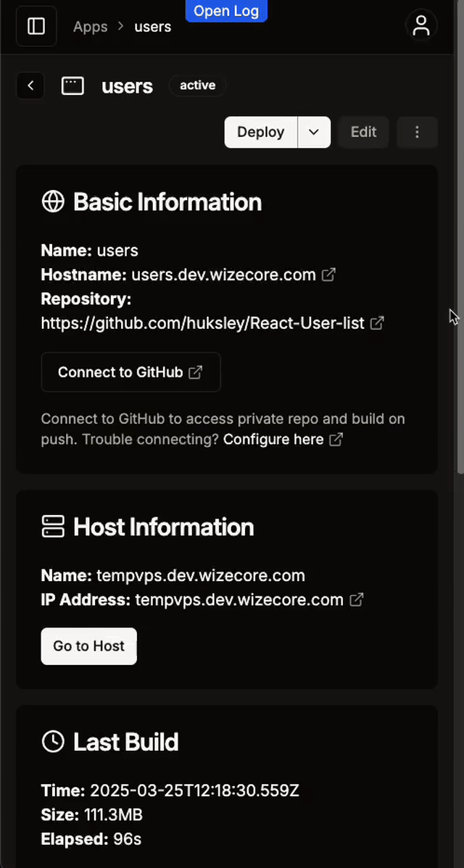Open the three-dot more options menu
Image resolution: width=464 pixels, height=868 pixels.
[x=417, y=132]
